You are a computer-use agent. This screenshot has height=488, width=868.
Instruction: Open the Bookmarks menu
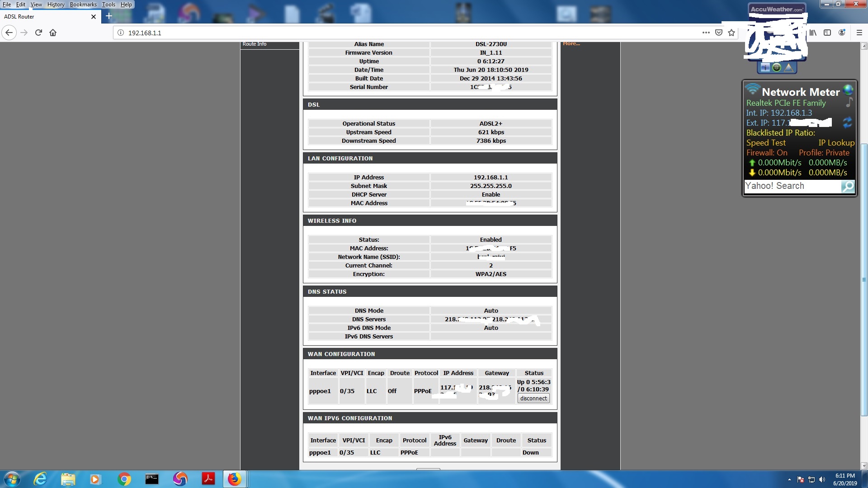83,5
